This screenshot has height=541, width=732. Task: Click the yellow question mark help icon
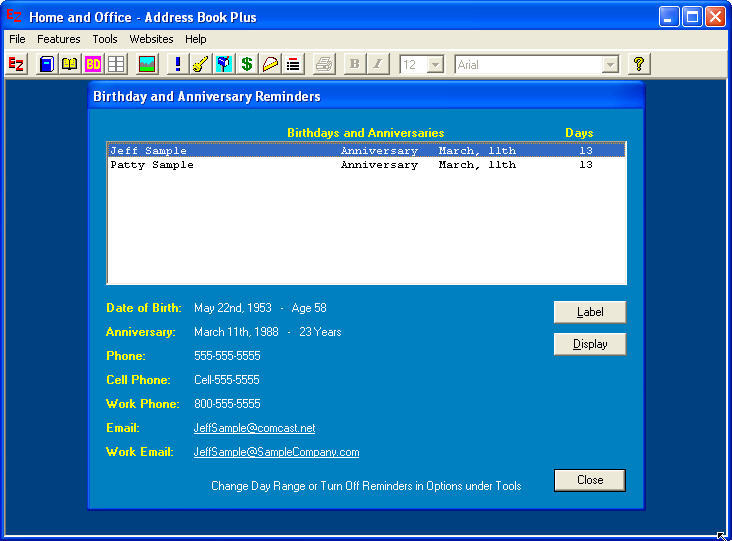(639, 64)
